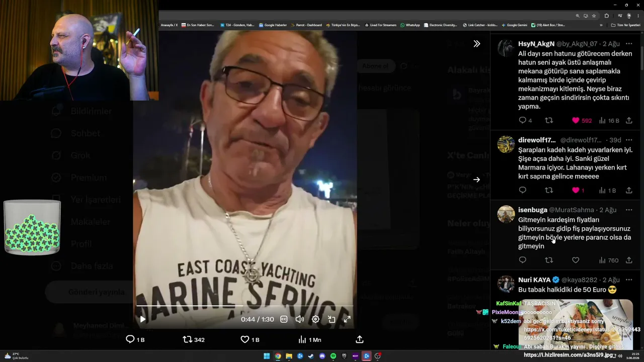Mute the video with the speaker icon

click(x=299, y=319)
